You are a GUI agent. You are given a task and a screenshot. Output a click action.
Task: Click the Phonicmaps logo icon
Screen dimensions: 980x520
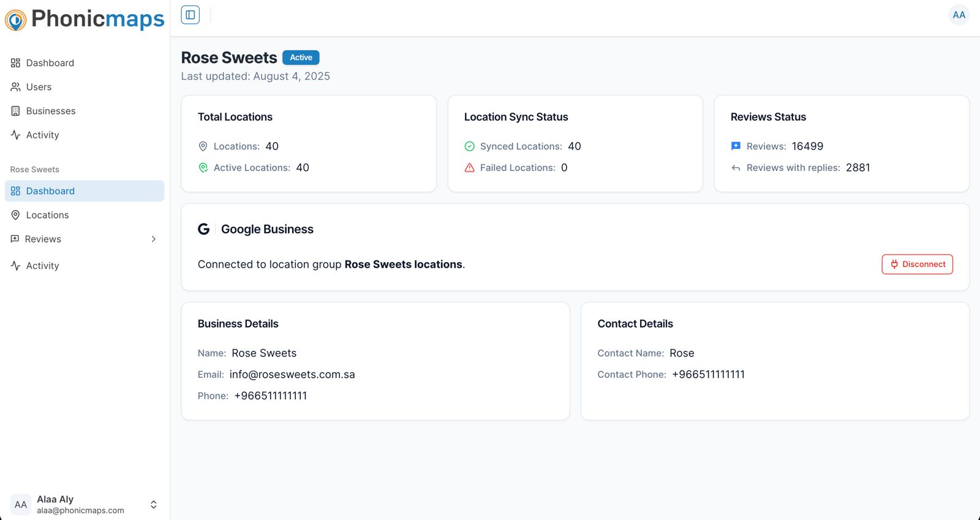tap(16, 20)
